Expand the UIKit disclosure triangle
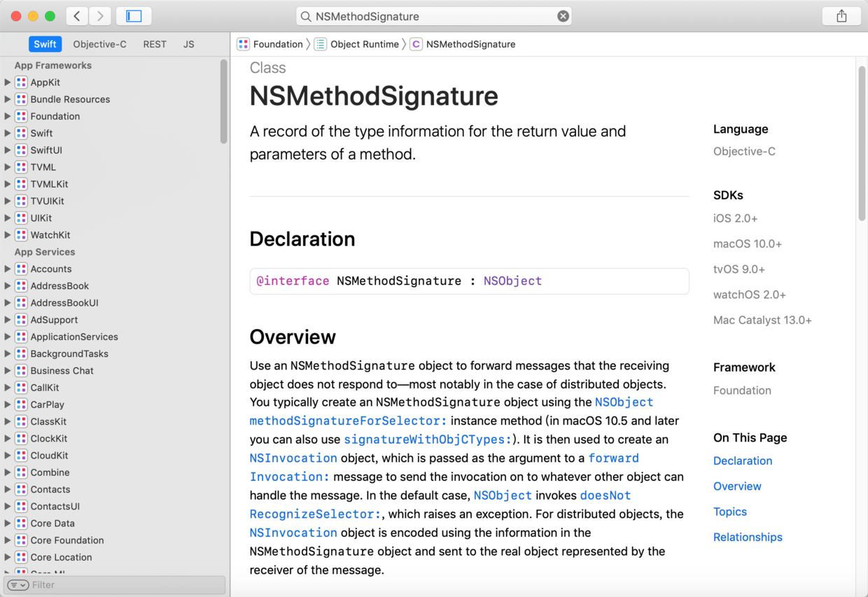Screen dimensions: 868x597 pyautogui.click(x=8, y=218)
